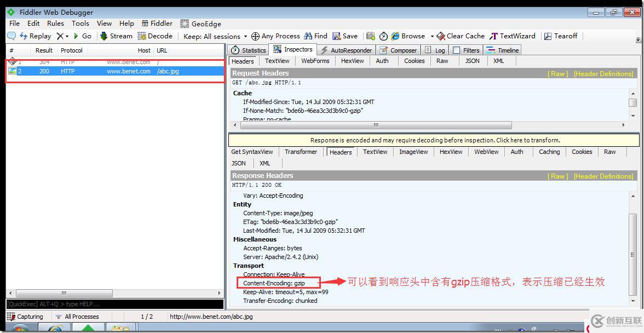Click the session list horizontal scrollbar
644x333 pixels.
[x=64, y=293]
